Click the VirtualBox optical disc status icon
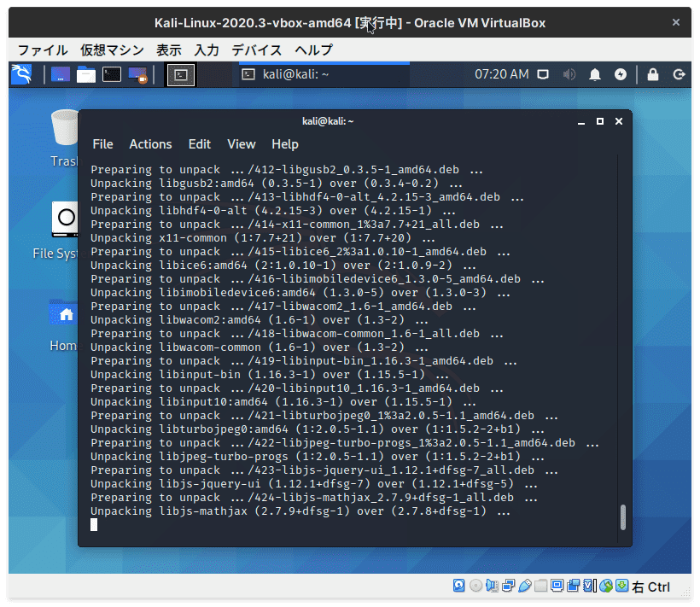This screenshot has width=700, height=607. click(475, 586)
